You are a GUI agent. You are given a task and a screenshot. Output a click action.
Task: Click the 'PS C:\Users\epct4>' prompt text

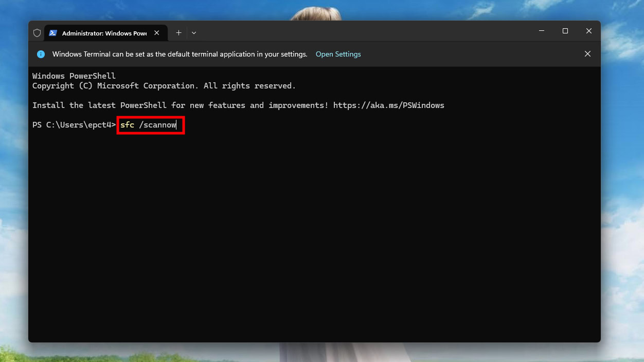click(x=74, y=125)
